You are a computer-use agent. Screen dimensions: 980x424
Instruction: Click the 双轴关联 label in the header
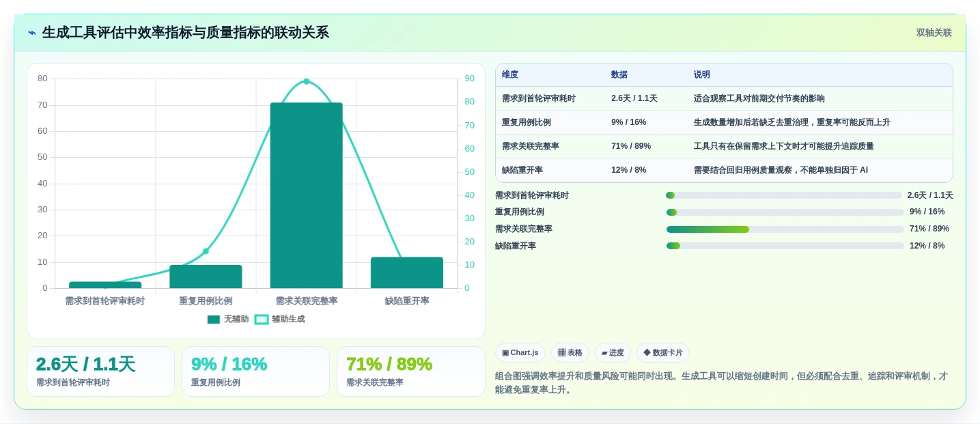pos(934,33)
